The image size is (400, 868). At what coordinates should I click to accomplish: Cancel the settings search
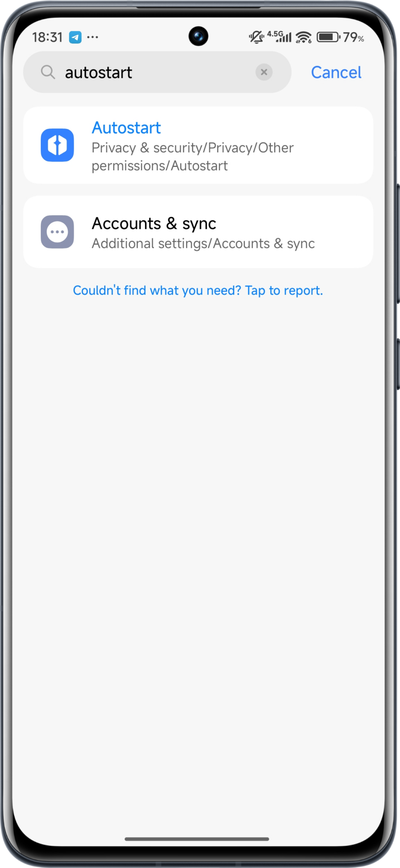tap(336, 72)
